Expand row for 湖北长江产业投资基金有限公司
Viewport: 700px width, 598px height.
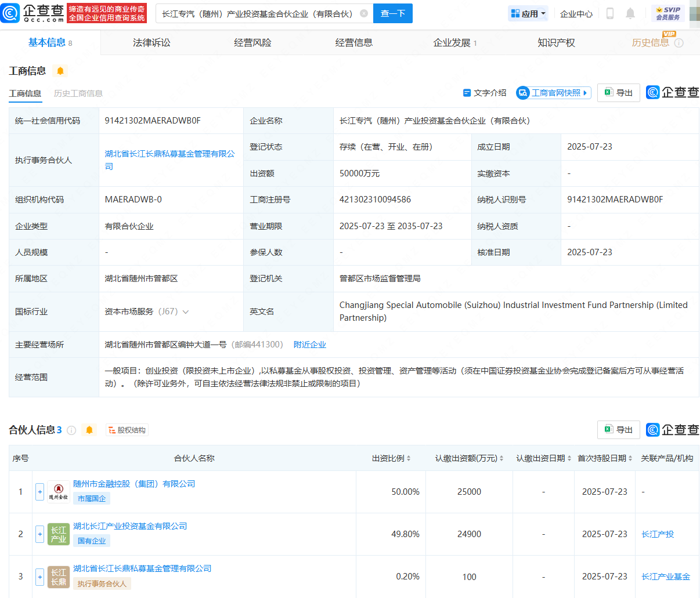click(39, 534)
